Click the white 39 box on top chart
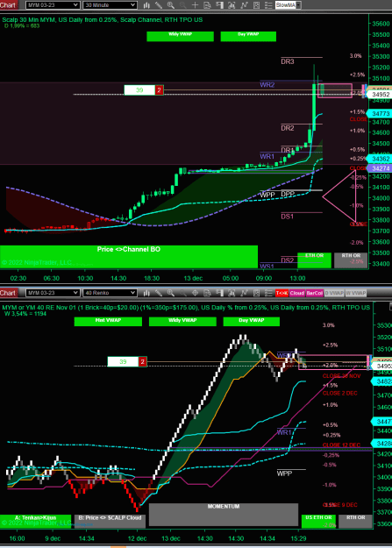 click(139, 90)
